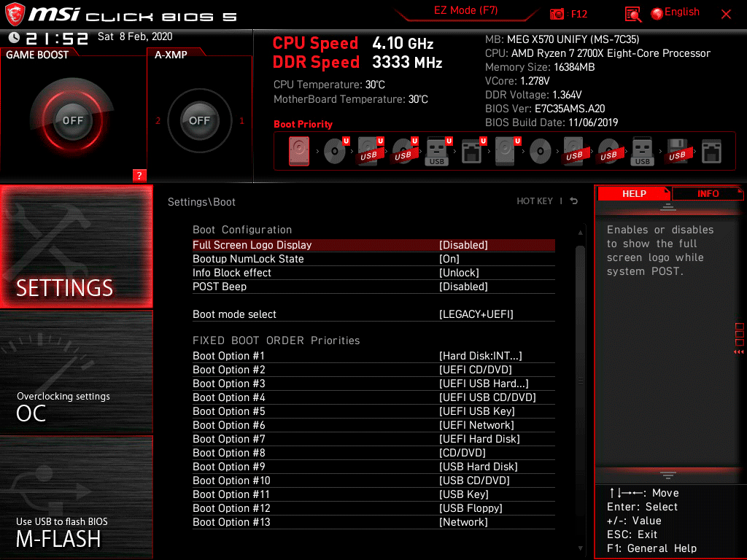Select Boot Option #9 USB Hard Disk value
Screen dimensions: 747x560
[479, 466]
